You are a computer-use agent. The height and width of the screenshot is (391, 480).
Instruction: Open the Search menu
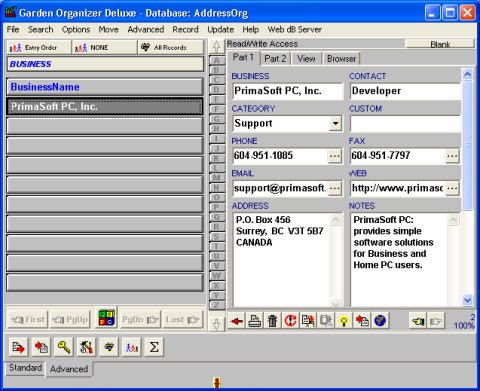[40, 29]
